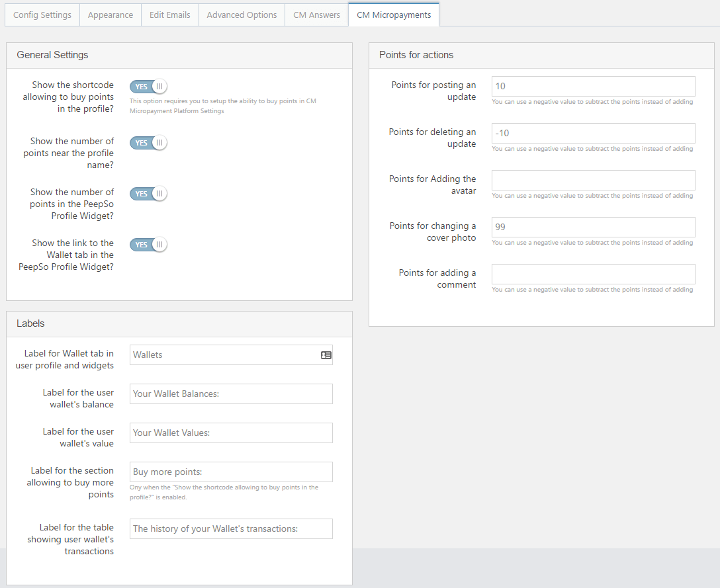Open the Config Settings tab
Image resolution: width=720 pixels, height=588 pixels.
pos(42,15)
